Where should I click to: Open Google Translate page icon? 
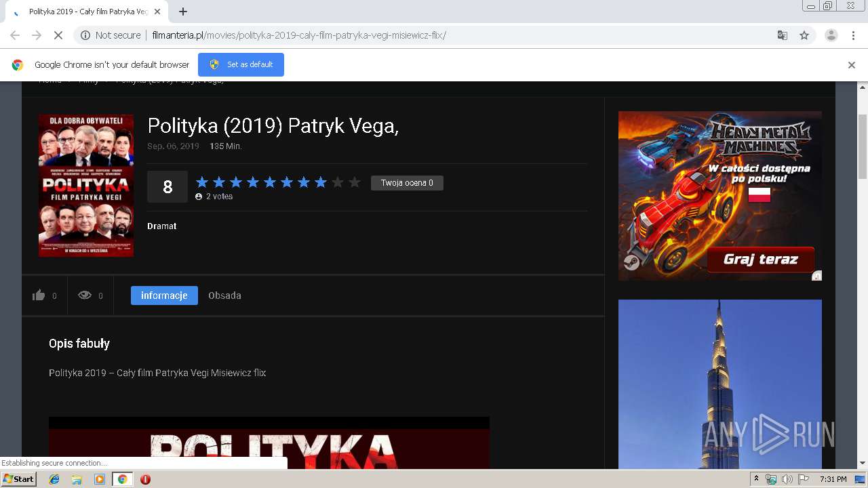coord(782,35)
